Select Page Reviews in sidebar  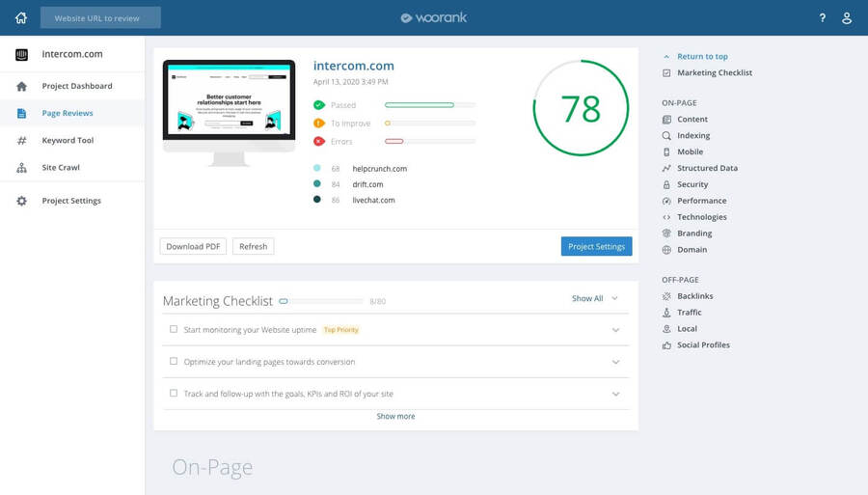click(x=72, y=113)
